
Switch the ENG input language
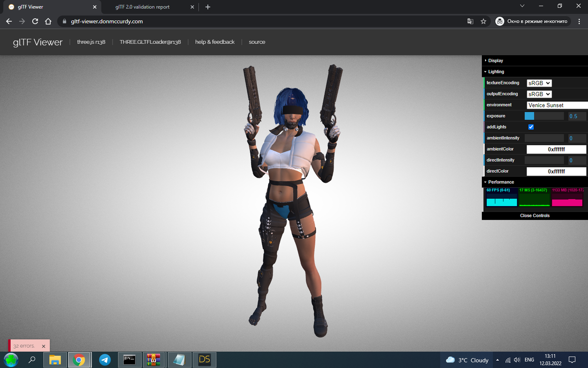tap(529, 360)
